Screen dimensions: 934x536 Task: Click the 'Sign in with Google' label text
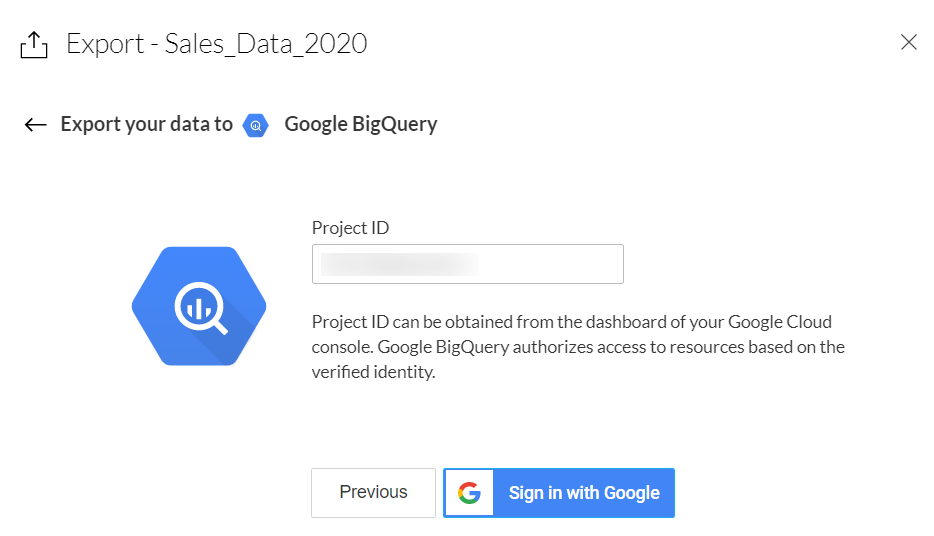click(584, 493)
